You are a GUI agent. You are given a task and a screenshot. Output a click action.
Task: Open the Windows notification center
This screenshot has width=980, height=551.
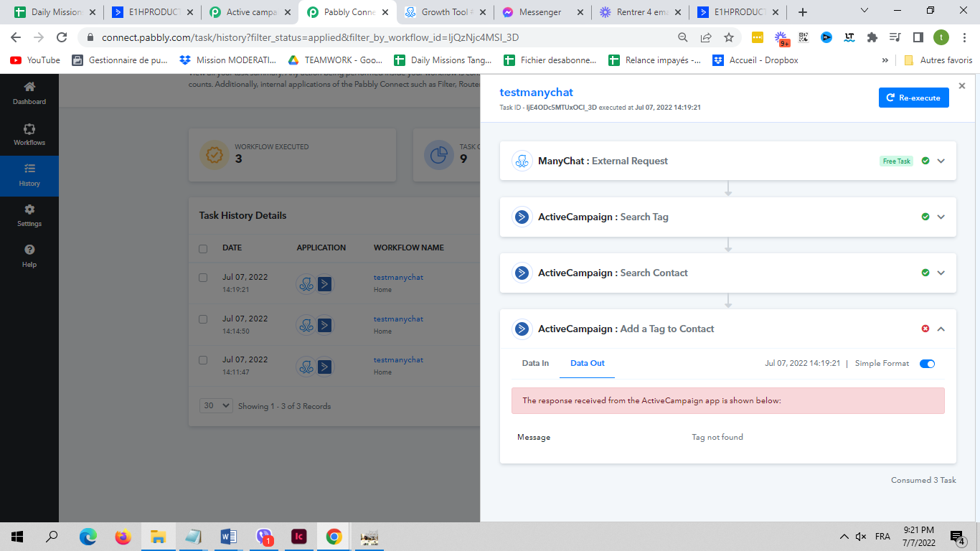click(x=957, y=537)
